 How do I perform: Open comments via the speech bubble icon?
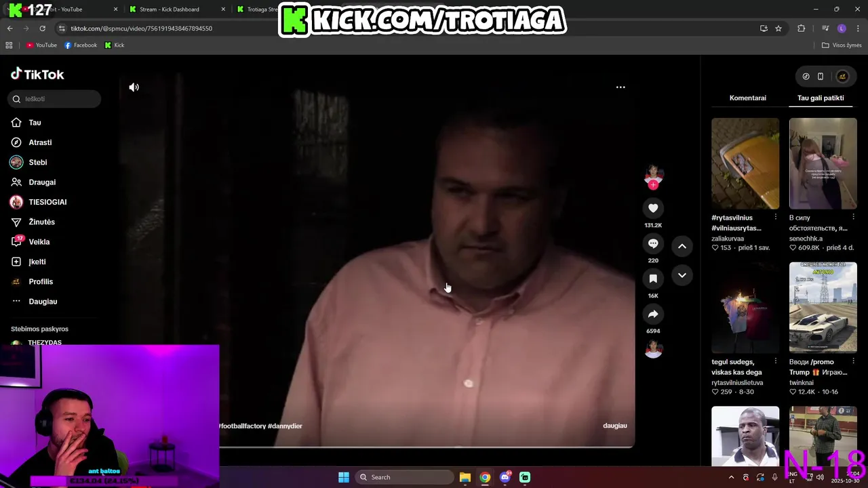point(653,243)
